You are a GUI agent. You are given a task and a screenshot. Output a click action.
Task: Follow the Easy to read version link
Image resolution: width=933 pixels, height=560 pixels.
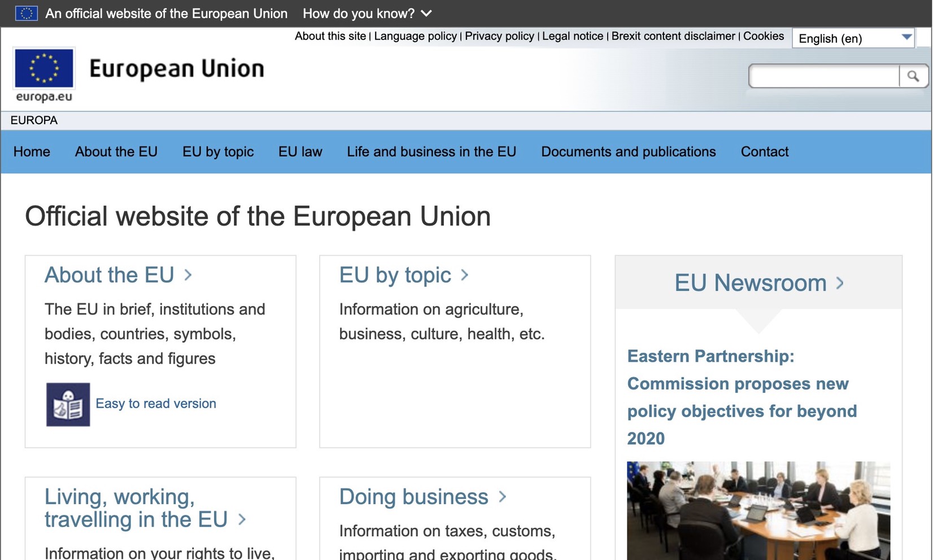point(156,404)
